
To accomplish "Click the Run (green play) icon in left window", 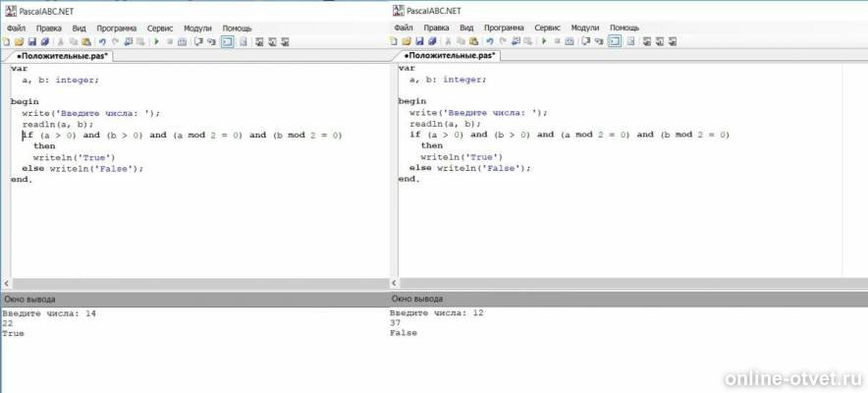I will point(156,42).
